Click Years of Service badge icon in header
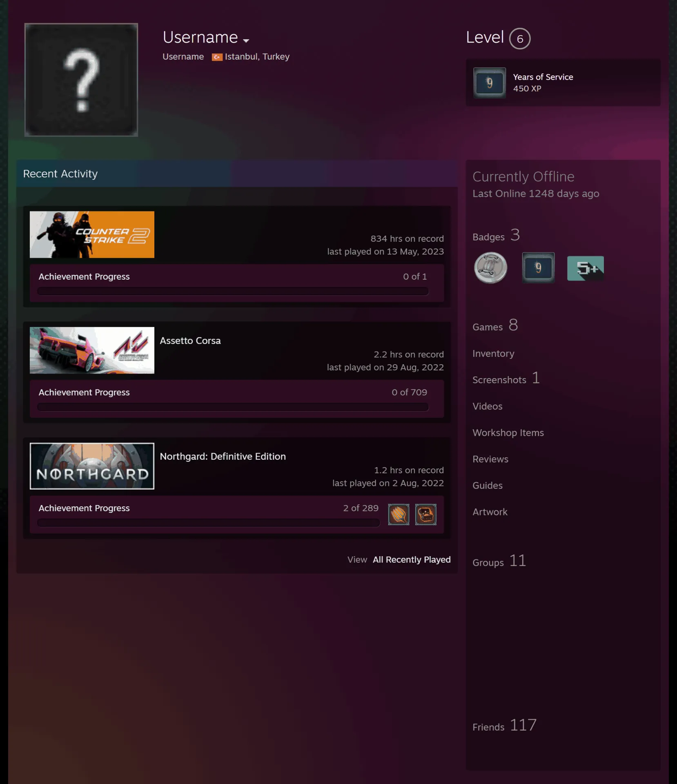Screen dimensions: 677x784 click(x=490, y=83)
